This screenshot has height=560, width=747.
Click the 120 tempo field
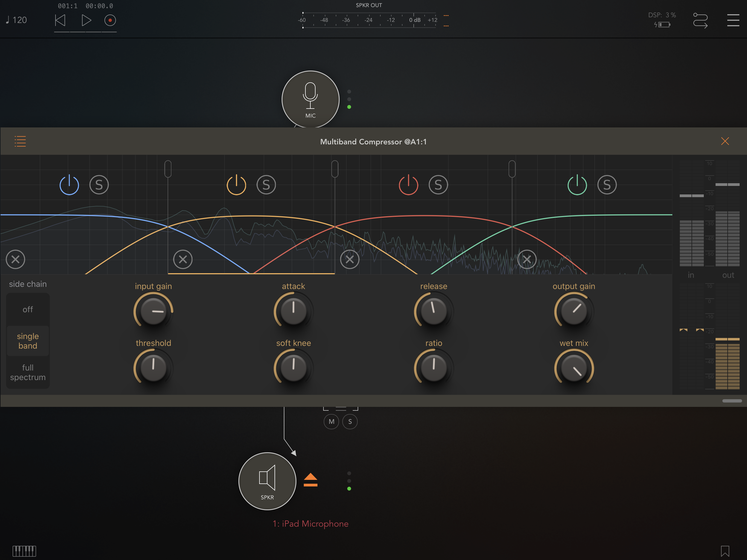(x=16, y=20)
